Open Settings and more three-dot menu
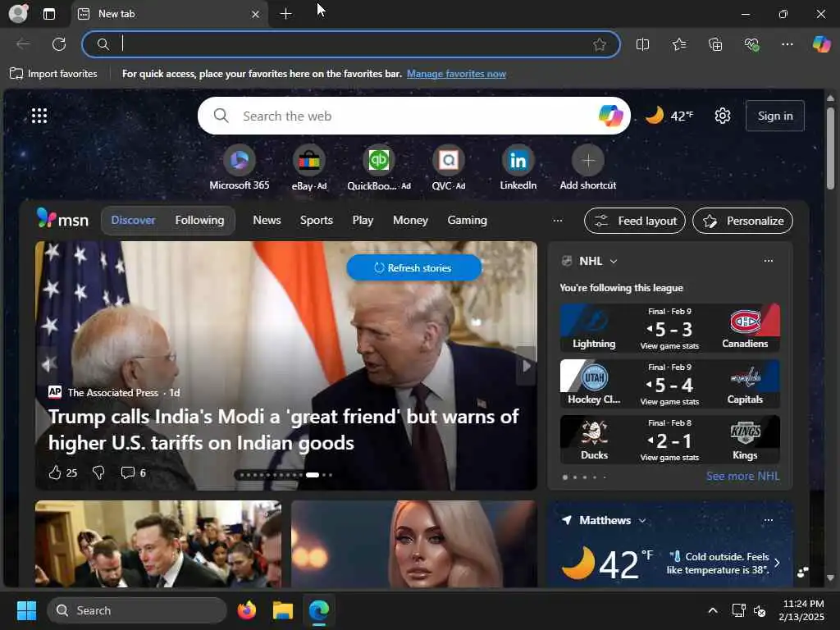The height and width of the screenshot is (630, 840). (x=787, y=44)
